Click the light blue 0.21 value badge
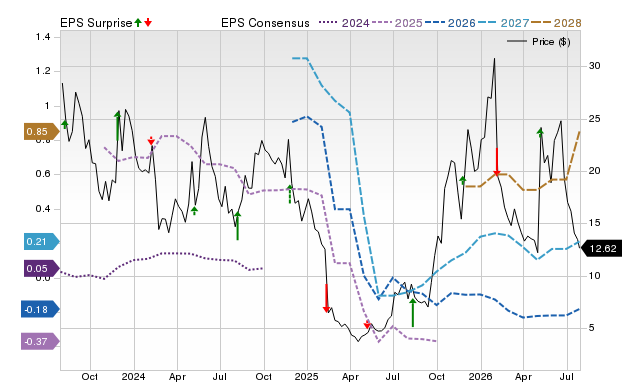 click(41, 242)
